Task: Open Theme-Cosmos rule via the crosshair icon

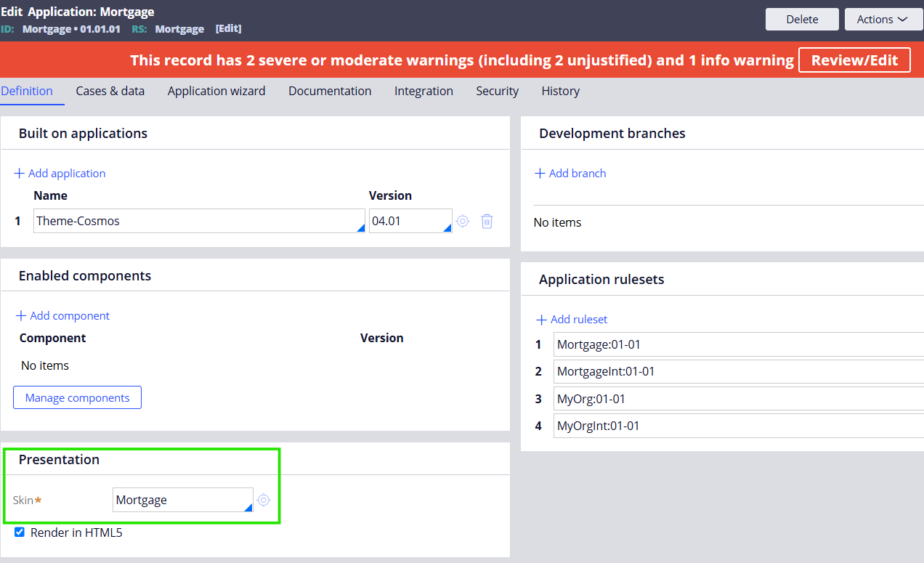Action: point(463,221)
